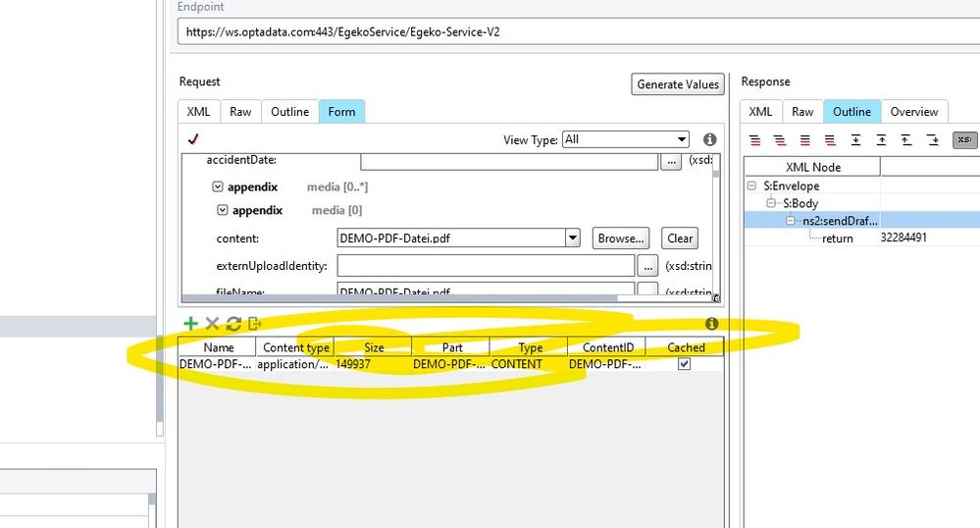Open the content file dropdown arrow
Viewport: 980px width, 528px height.
[573, 238]
